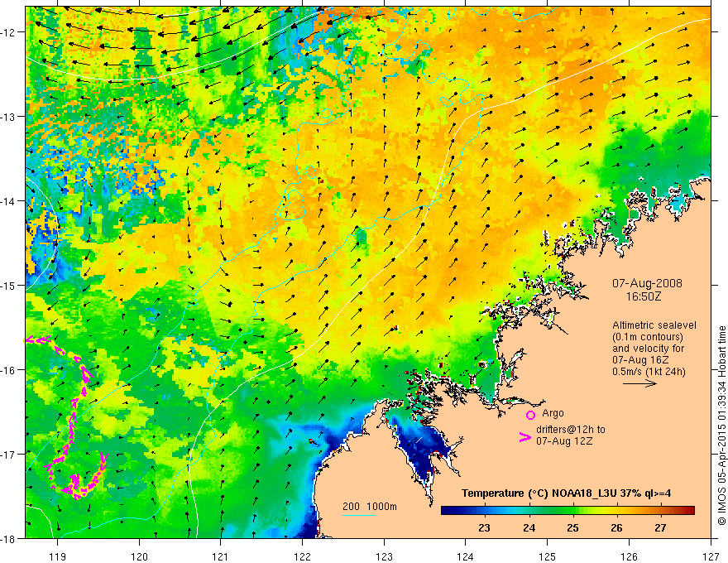The width and height of the screenshot is (728, 563).
Task: Click the 25 tick on temperature scale
Action: coord(573,527)
